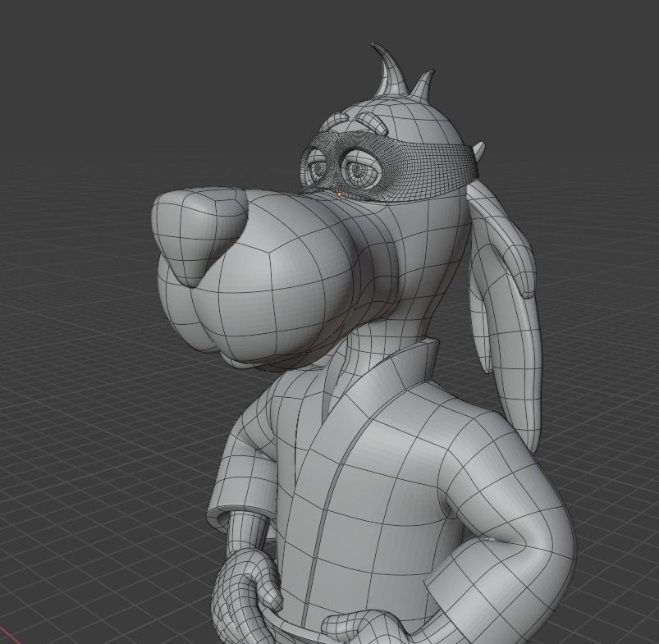Click the character's eye nearest the ear
The width and height of the screenshot is (659, 644).
click(x=361, y=168)
